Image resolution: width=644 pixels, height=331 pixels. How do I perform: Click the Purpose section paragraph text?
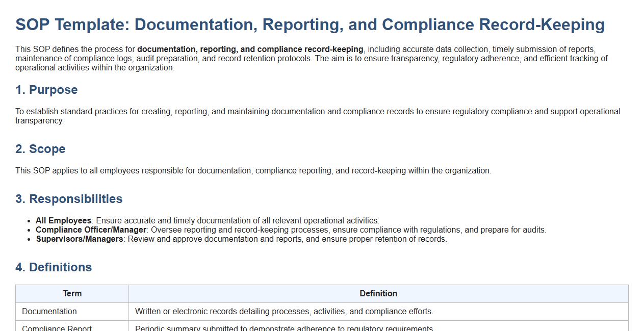pyautogui.click(x=317, y=112)
